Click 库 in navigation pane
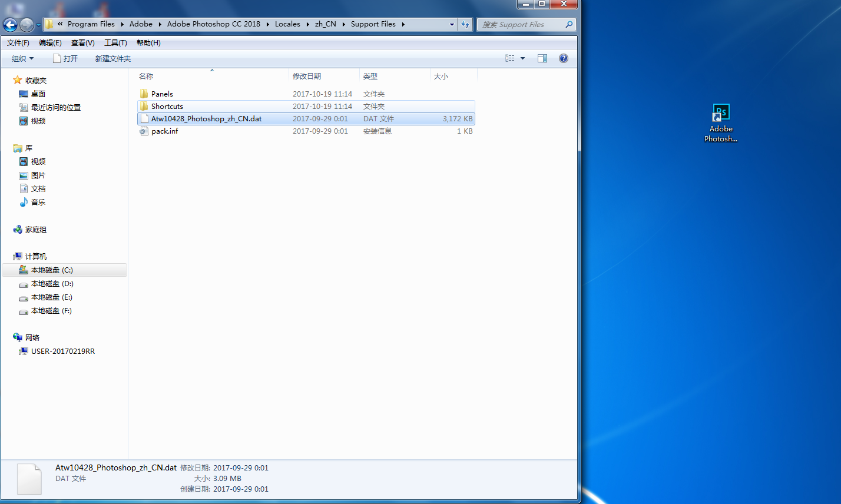The width and height of the screenshot is (841, 504). pos(28,148)
